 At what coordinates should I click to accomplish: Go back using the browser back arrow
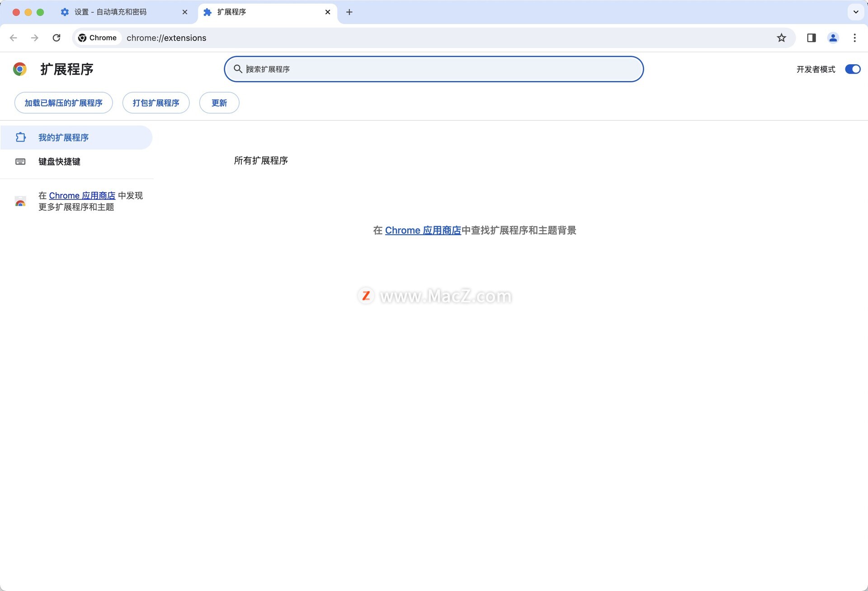(14, 38)
